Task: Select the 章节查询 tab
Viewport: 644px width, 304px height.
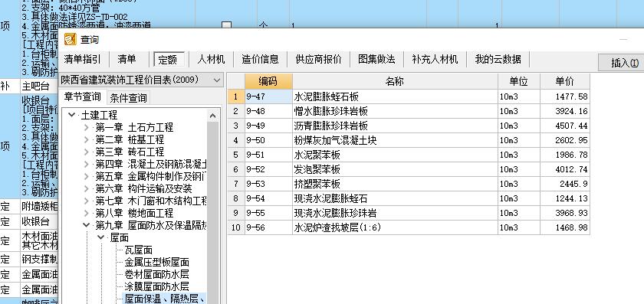Action: (83, 97)
